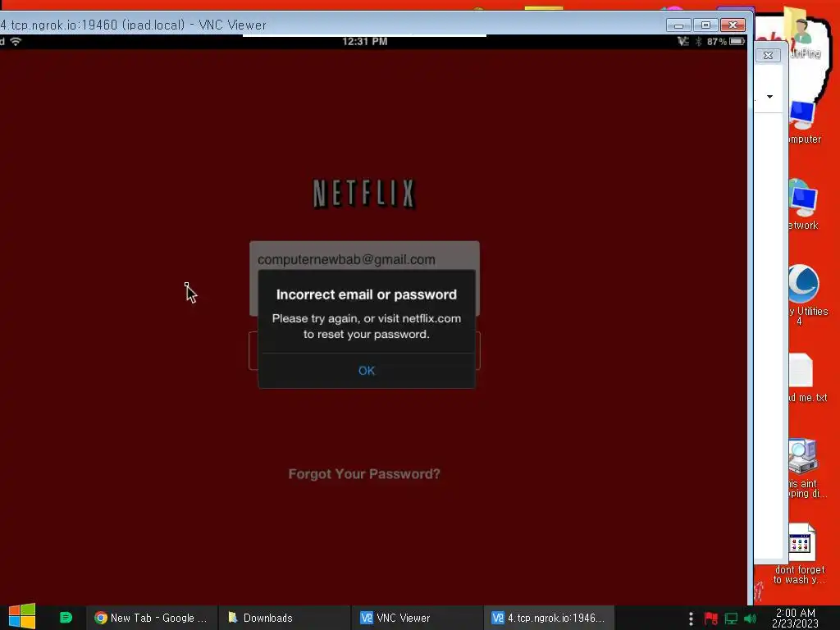
Task: Click the iPad Bluetooth status icon
Action: click(699, 41)
